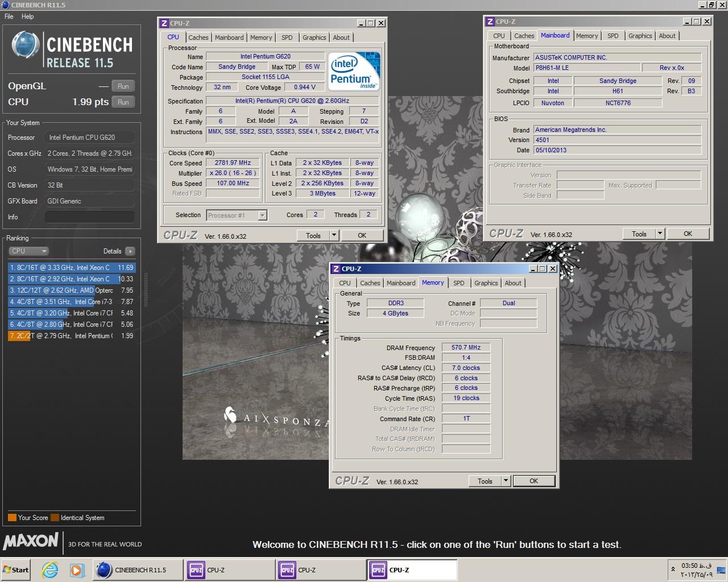The width and height of the screenshot is (728, 582).
Task: Open Memory tab in top-left CPU-Z window
Action: tap(261, 38)
